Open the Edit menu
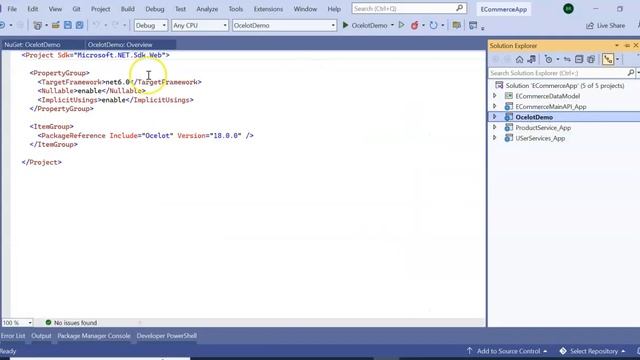Screen dimensions: 640x360 pyautogui.click(x=33, y=9)
